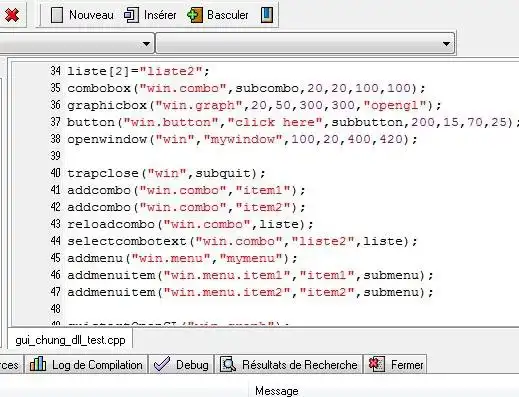Open the left class browser dropdown

click(x=146, y=44)
